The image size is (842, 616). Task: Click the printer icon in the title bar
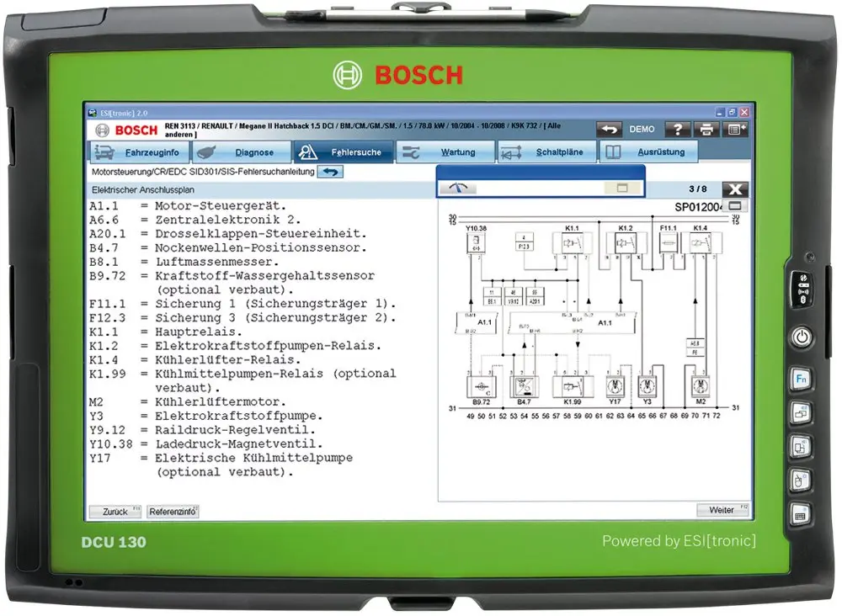707,129
